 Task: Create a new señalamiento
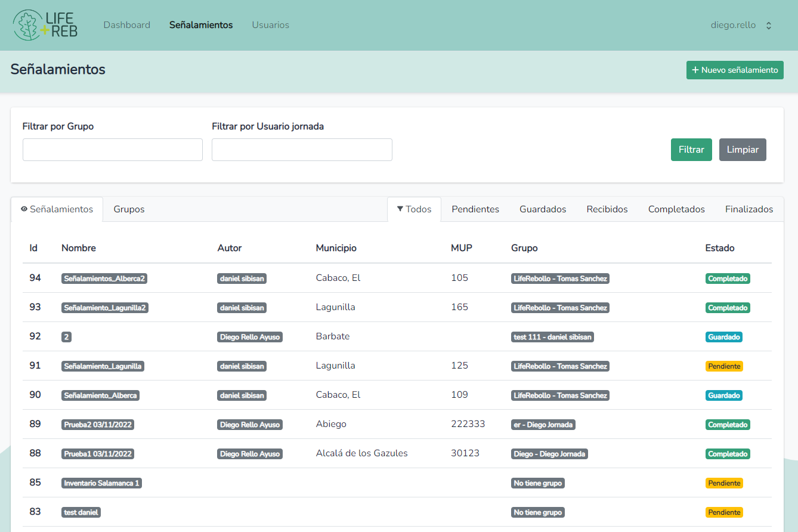(735, 70)
